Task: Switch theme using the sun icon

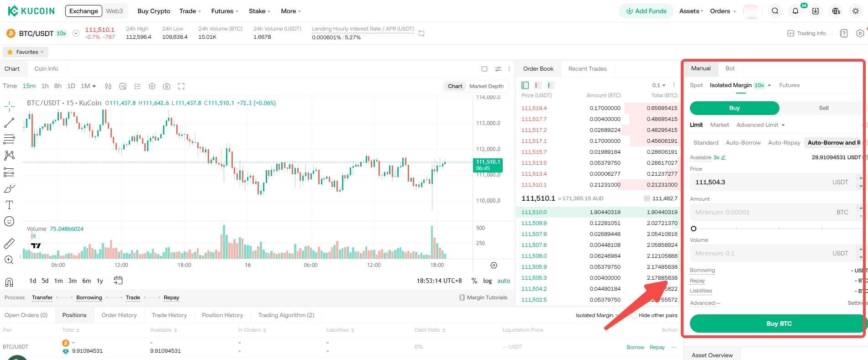Action: coord(856,11)
